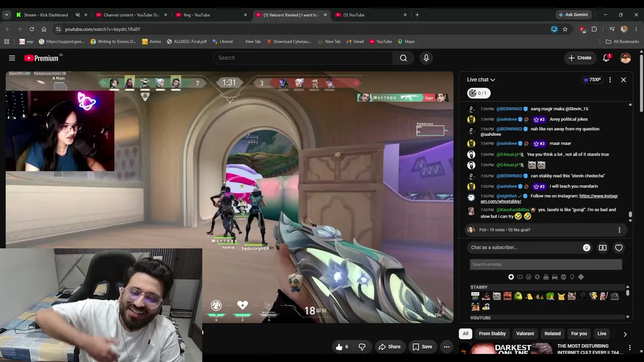Open poll banner options menu
Screen dimensions: 644x362
click(619, 230)
